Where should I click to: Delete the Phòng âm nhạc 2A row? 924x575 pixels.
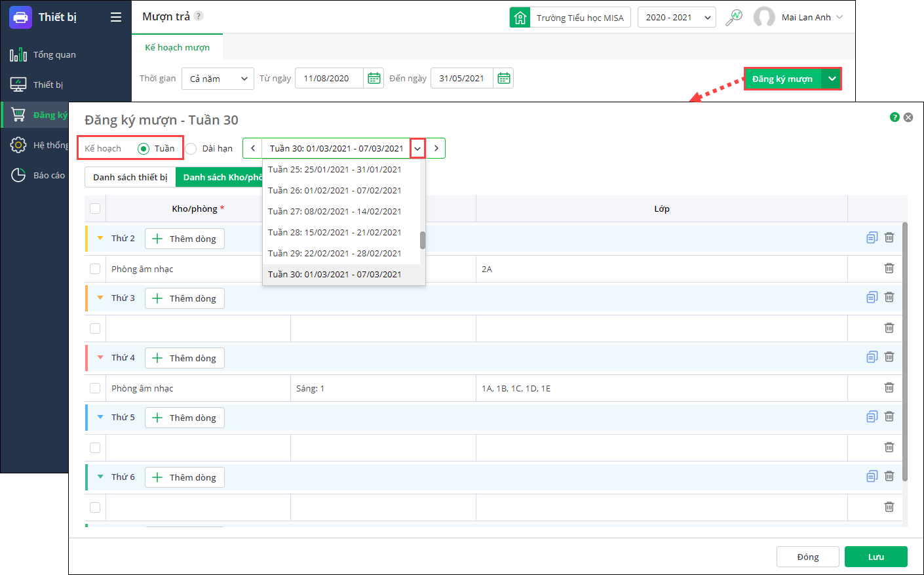tap(889, 268)
